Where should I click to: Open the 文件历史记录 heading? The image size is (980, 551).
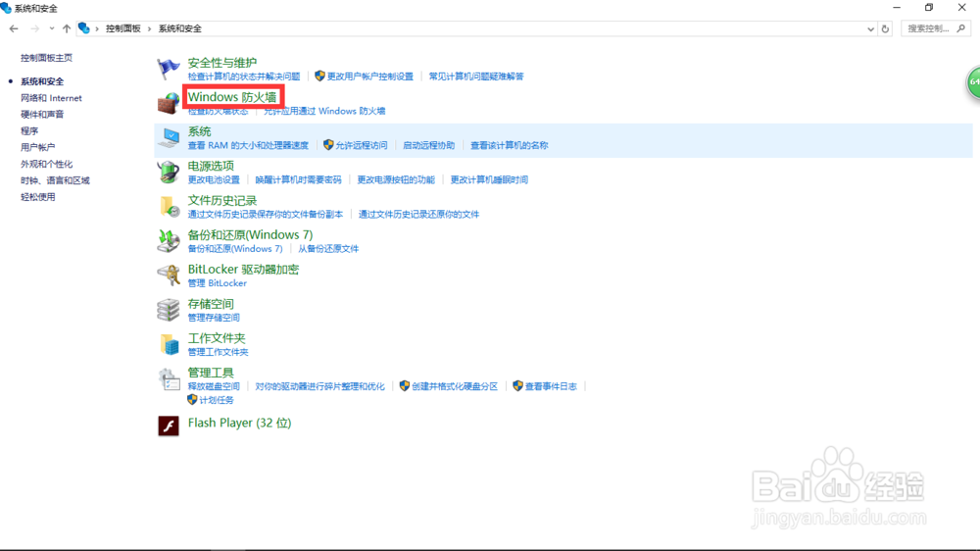(x=221, y=200)
